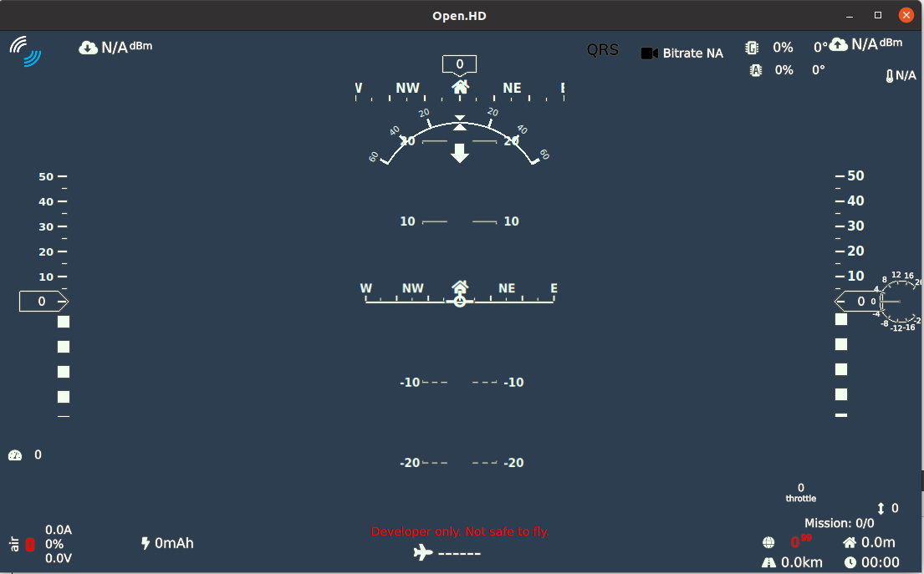Screen dimensions: 924x574
Task: Click the QRS label
Action: click(603, 49)
